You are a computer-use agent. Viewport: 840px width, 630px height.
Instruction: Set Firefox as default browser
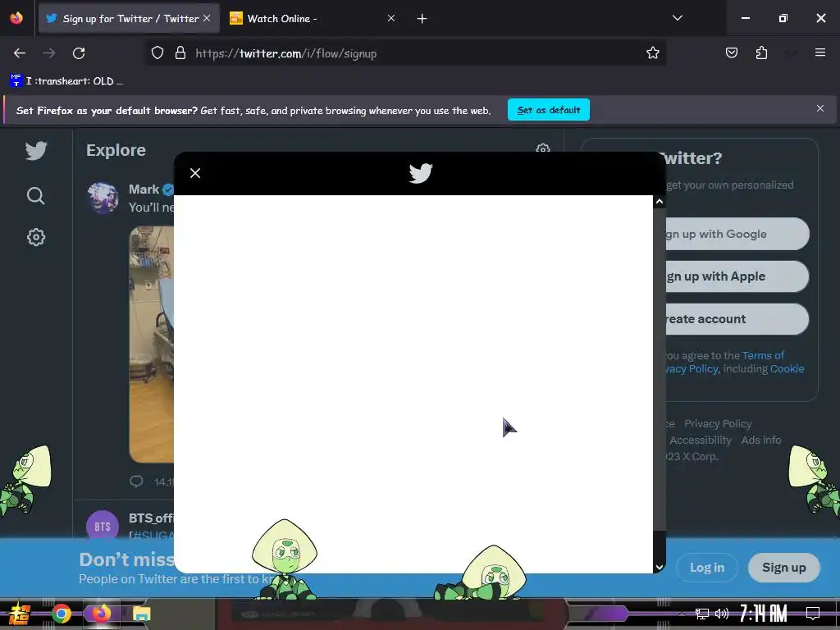tap(549, 110)
